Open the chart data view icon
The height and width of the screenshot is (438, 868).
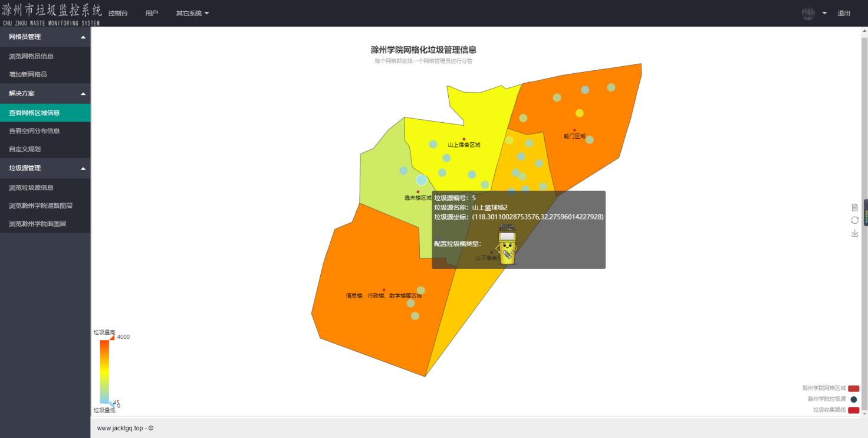pos(854,207)
